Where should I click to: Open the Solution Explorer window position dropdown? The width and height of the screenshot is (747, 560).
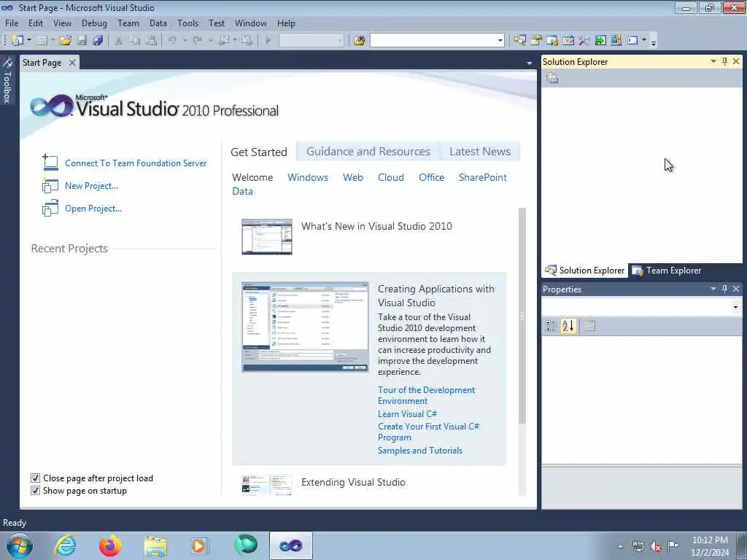click(713, 61)
